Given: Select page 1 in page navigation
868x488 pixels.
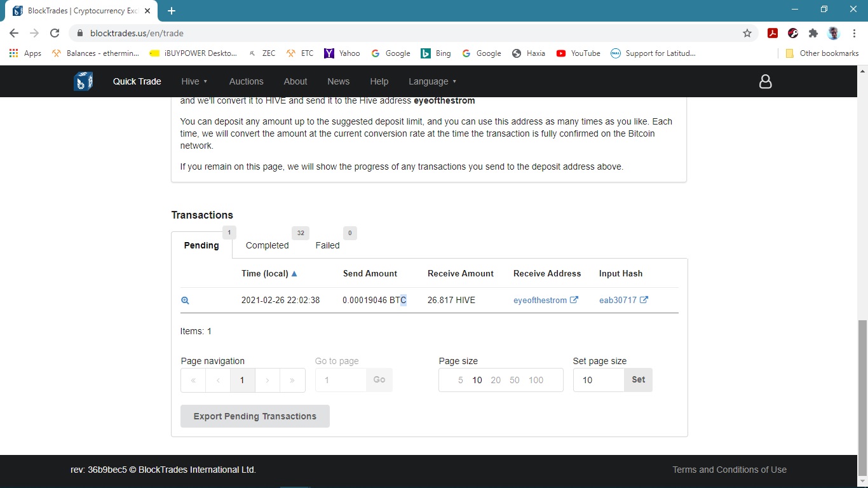Looking at the screenshot, I should 242,380.
